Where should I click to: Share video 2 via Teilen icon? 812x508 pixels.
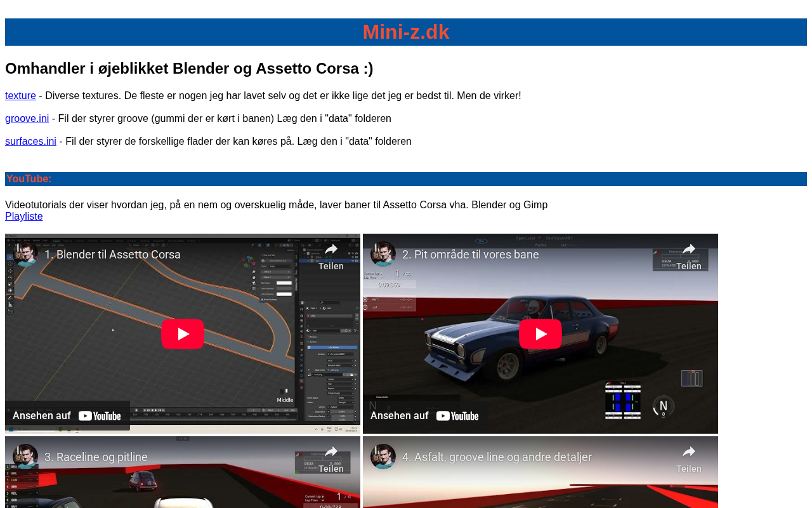coord(689,255)
